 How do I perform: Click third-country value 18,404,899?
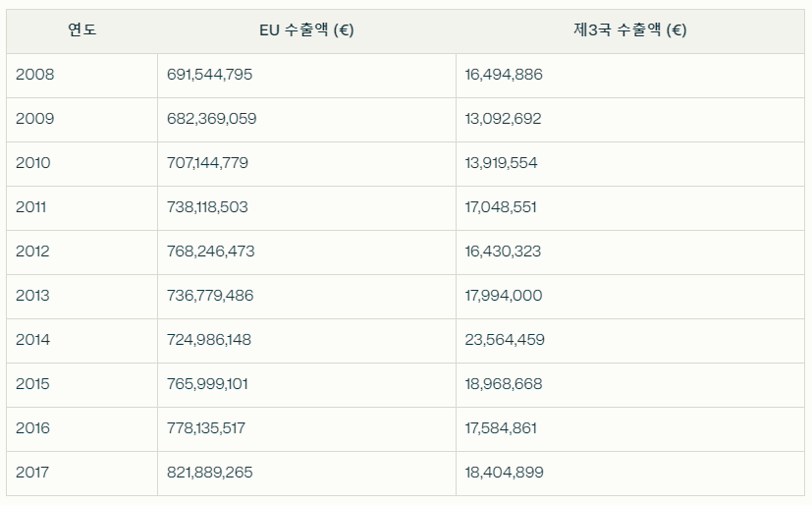(504, 473)
